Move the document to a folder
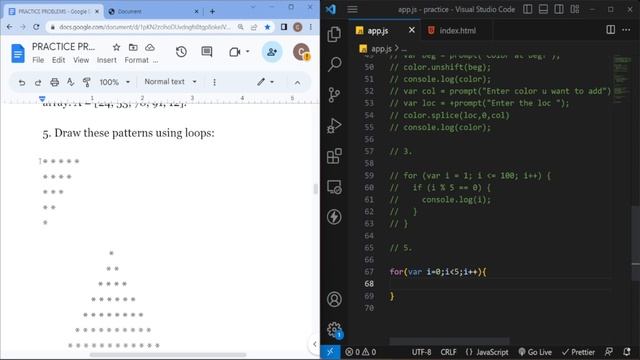 [x=133, y=47]
